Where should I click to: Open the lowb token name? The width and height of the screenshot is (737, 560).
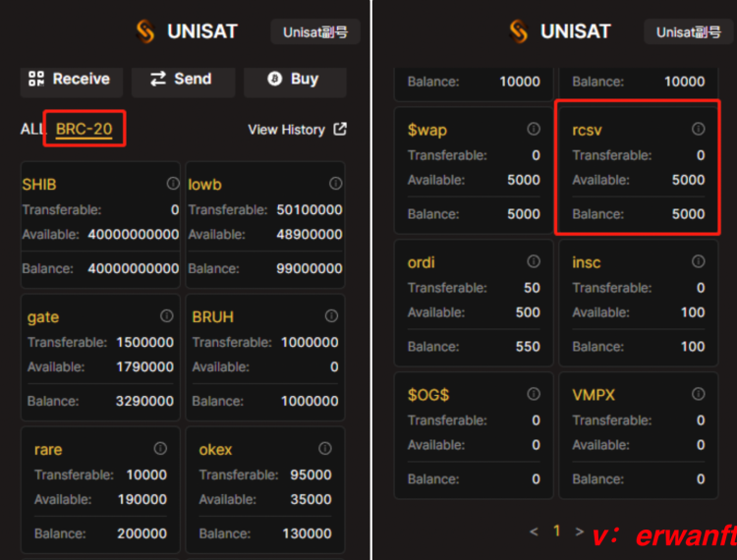[204, 185]
